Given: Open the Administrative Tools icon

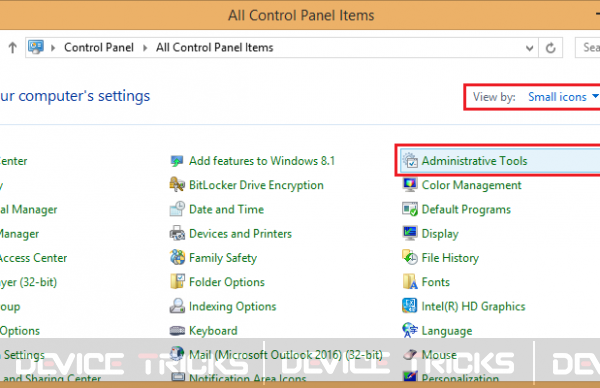Looking at the screenshot, I should click(410, 161).
